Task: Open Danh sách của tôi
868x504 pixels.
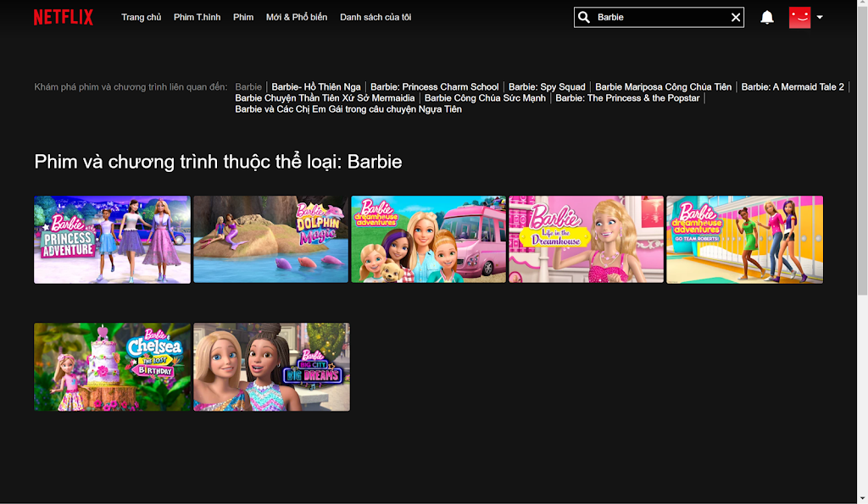Action: [376, 17]
